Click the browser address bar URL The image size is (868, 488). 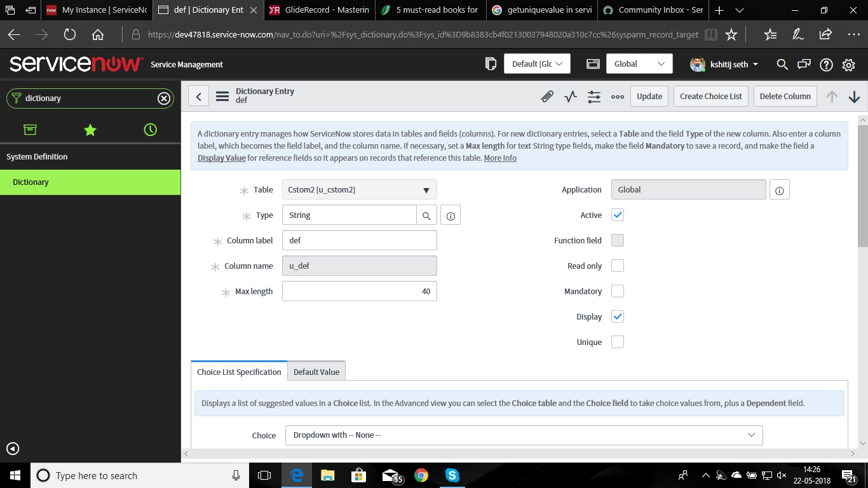(x=423, y=35)
